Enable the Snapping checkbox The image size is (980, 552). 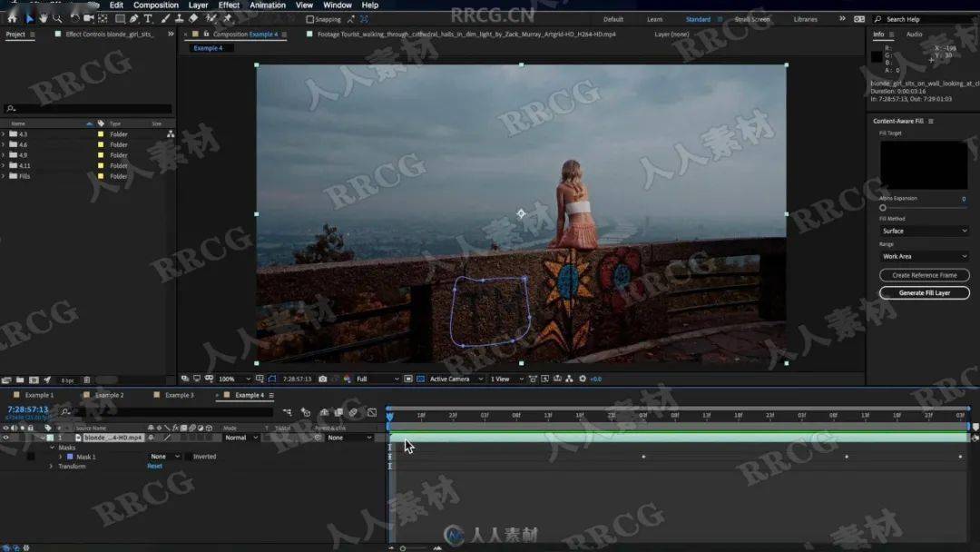click(x=310, y=19)
